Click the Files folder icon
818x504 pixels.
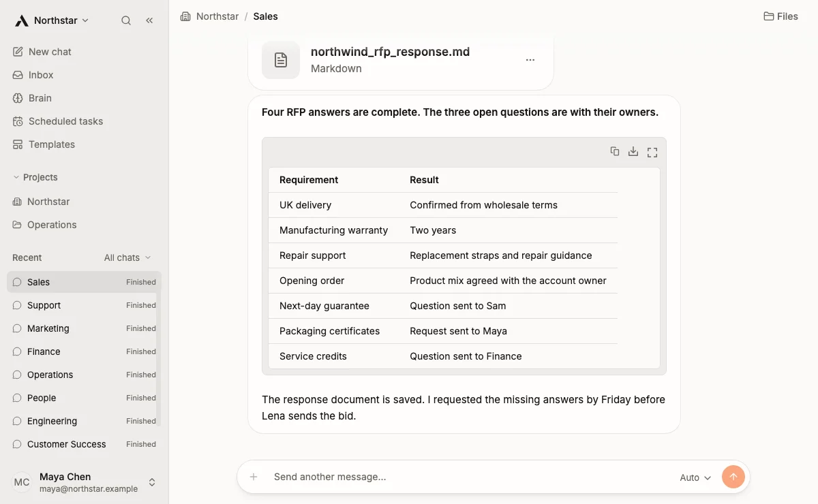click(x=768, y=16)
